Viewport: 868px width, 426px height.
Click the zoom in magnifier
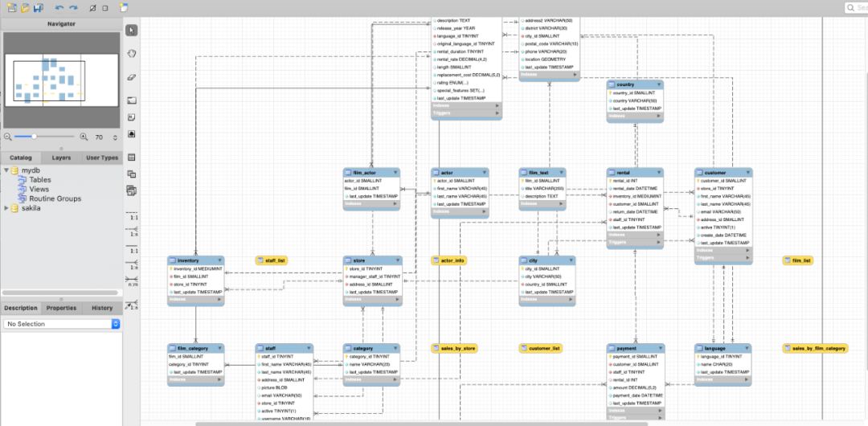pyautogui.click(x=84, y=137)
